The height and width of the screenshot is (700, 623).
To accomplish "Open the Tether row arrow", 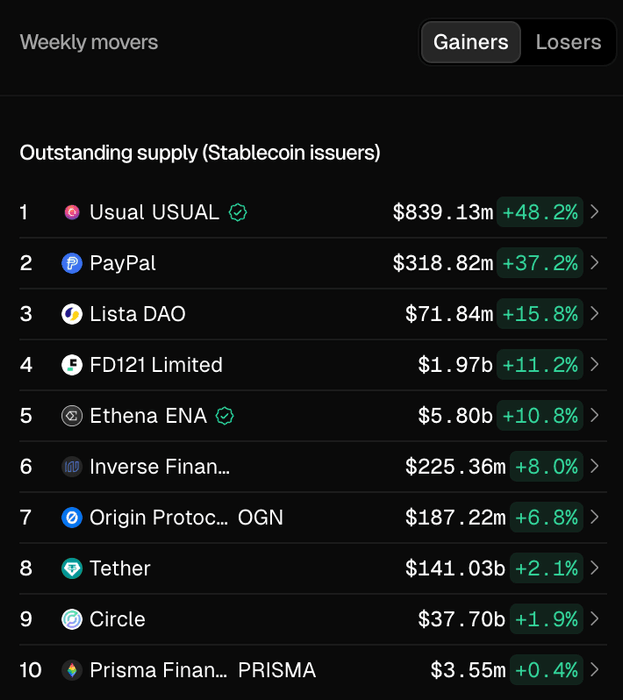I will [x=595, y=568].
